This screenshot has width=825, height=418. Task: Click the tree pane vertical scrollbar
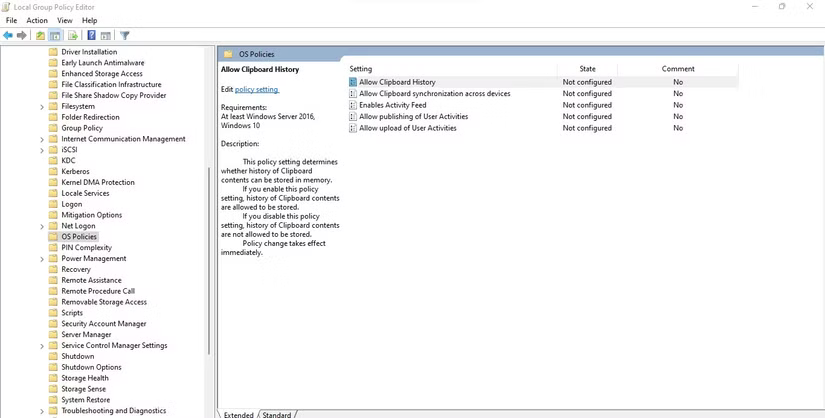click(x=209, y=260)
